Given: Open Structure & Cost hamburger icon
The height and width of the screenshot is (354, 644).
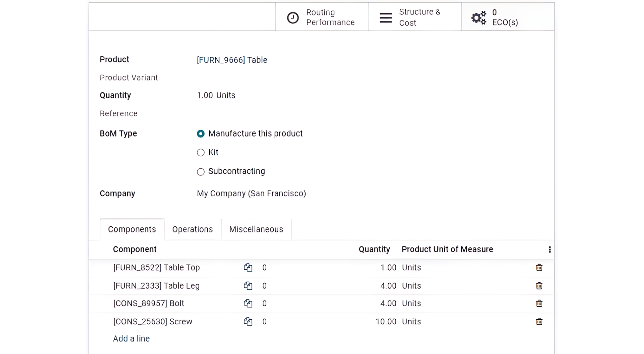Looking at the screenshot, I should tap(385, 18).
